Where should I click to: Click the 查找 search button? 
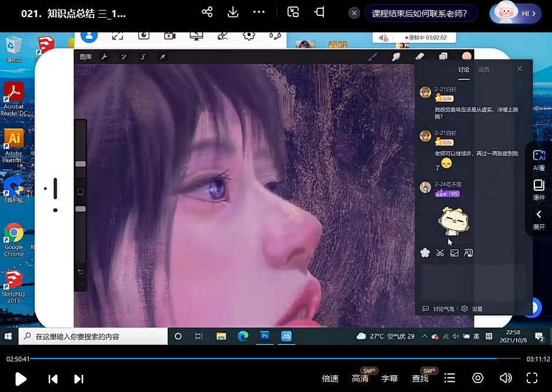coord(420,378)
